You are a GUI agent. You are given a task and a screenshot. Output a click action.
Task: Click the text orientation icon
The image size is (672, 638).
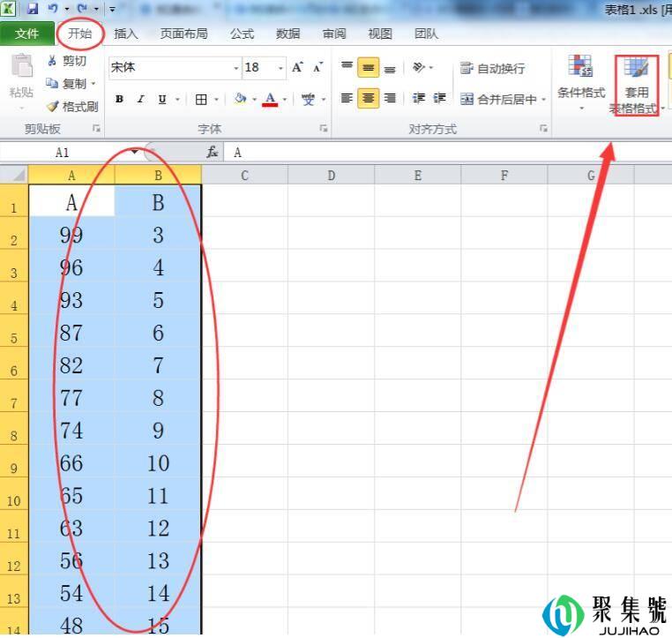[419, 68]
